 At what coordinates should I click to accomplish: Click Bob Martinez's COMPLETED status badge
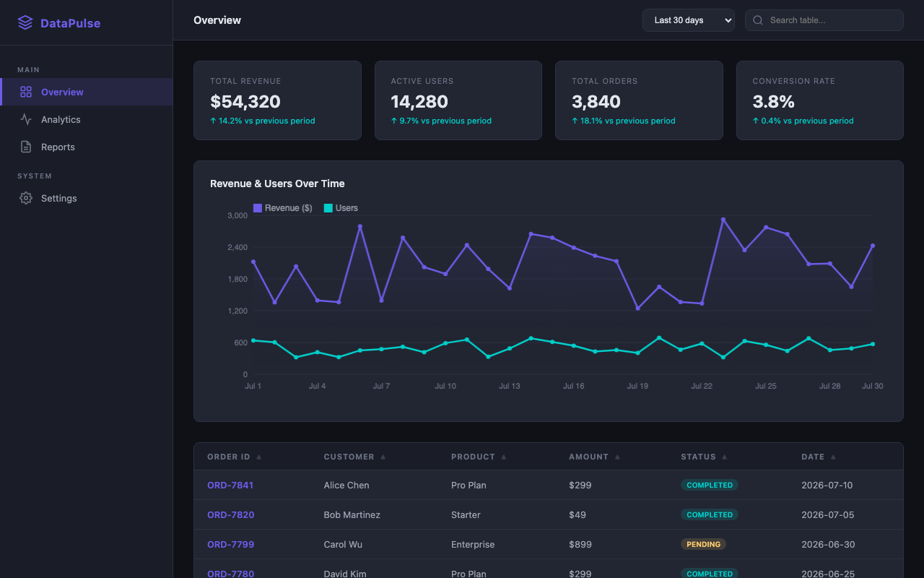[x=710, y=515]
